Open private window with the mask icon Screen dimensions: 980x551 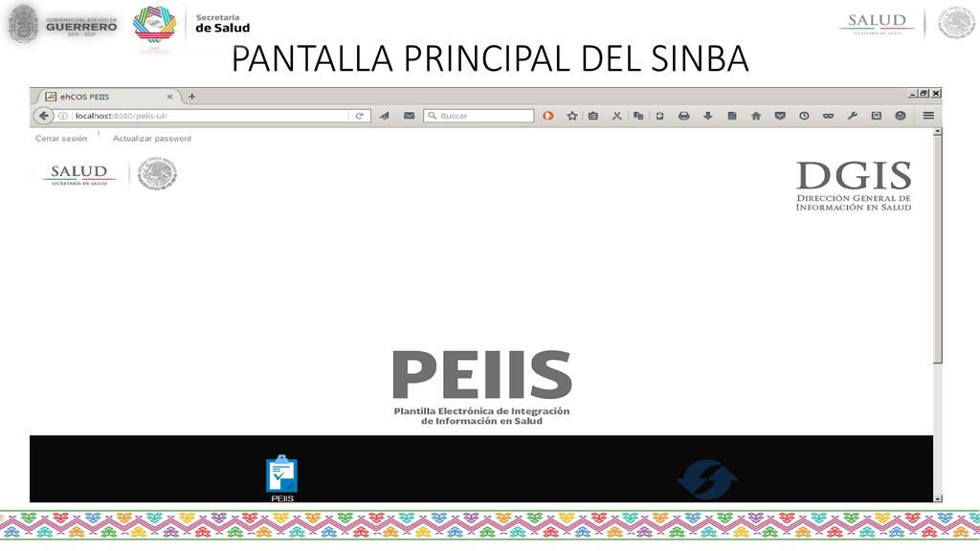coord(828,116)
